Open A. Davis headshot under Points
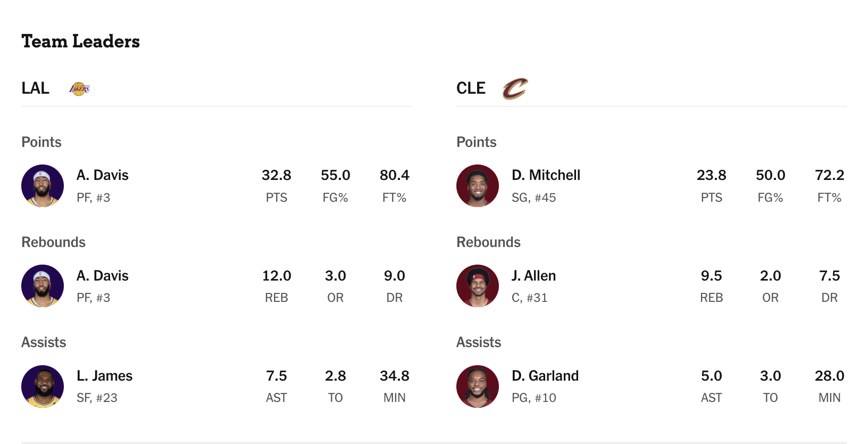 43,186
